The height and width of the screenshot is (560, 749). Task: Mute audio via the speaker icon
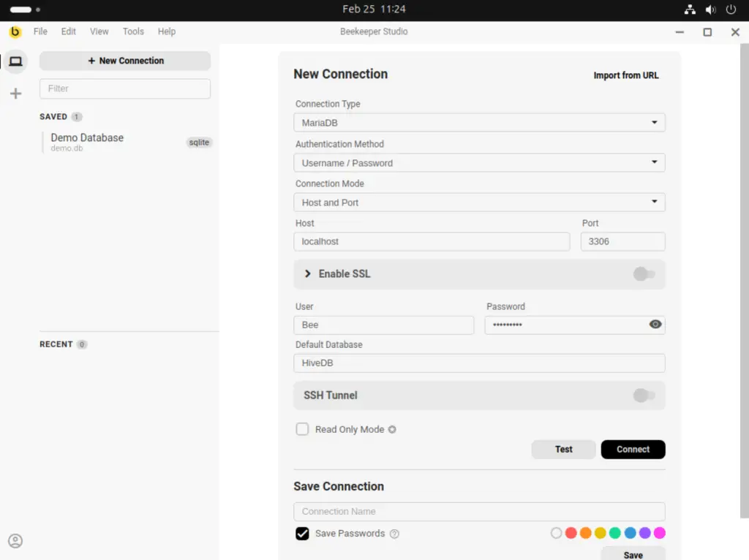pos(710,10)
